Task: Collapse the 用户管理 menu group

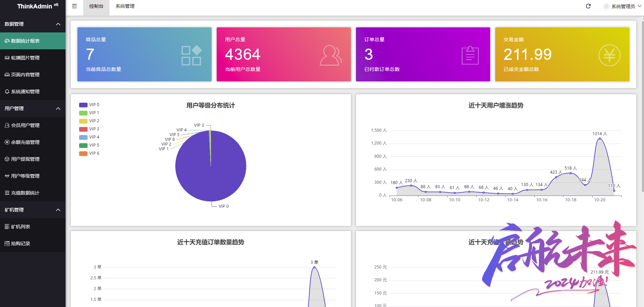Action: (x=33, y=108)
